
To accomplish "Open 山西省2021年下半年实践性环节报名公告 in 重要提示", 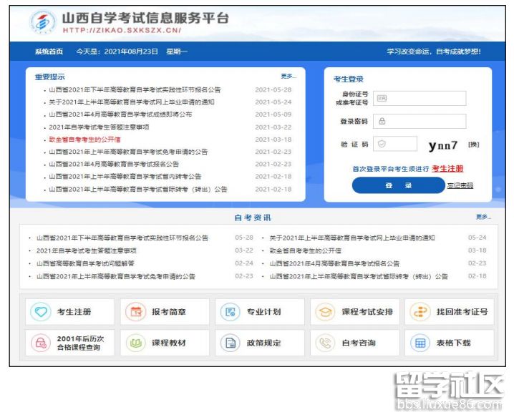I will tap(135, 89).
